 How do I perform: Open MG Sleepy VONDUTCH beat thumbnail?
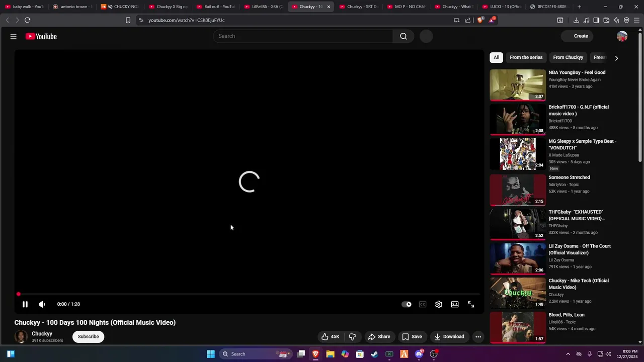point(518,154)
